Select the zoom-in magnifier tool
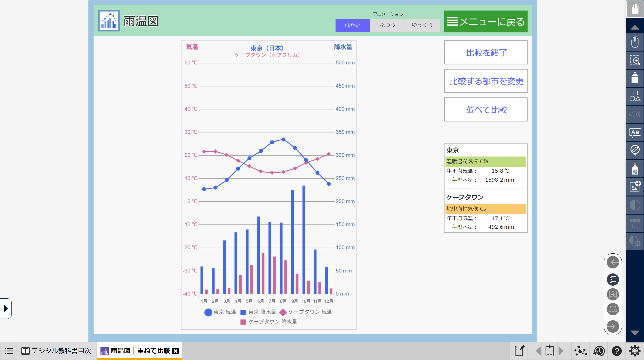 (635, 60)
